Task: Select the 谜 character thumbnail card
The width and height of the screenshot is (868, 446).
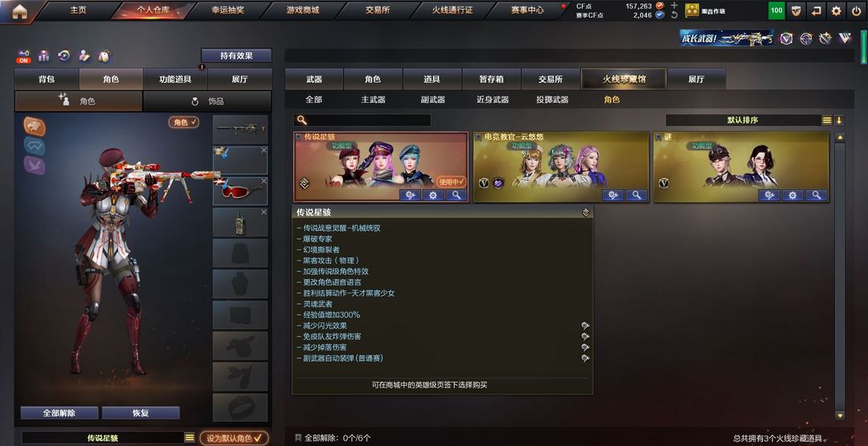Action: click(x=741, y=167)
